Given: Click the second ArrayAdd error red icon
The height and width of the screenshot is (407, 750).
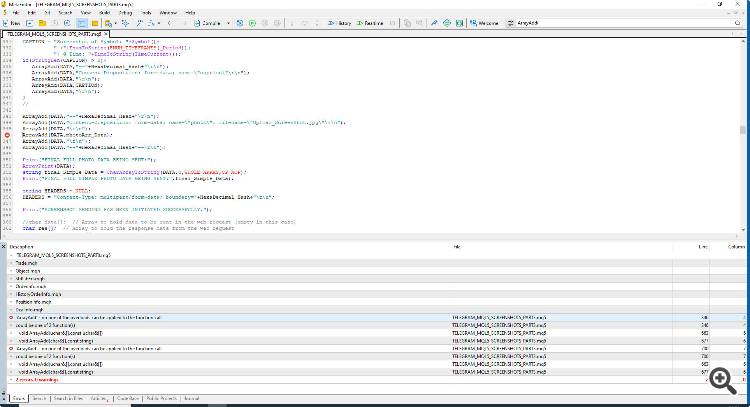Looking at the screenshot, I should coord(11,349).
